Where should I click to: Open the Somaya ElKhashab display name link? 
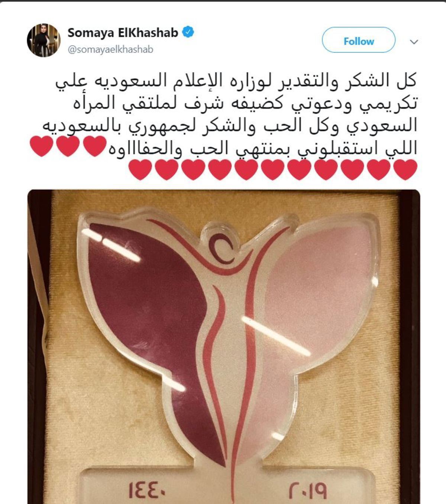[x=123, y=33]
